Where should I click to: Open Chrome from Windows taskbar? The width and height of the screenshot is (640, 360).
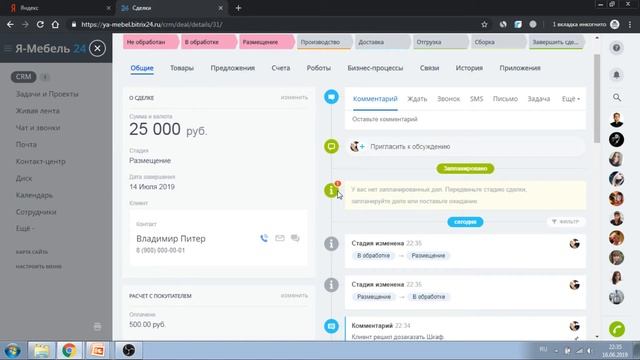(x=69, y=350)
